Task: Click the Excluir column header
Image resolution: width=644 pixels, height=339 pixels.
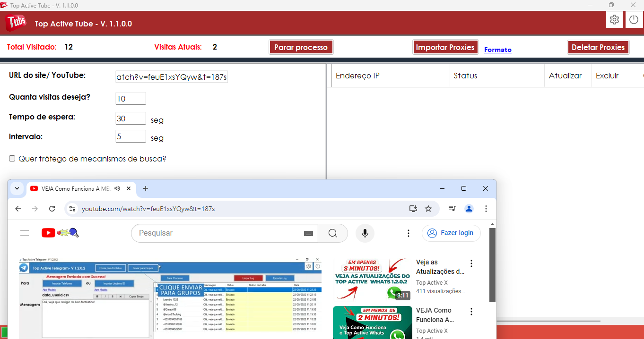Action: pyautogui.click(x=615, y=76)
